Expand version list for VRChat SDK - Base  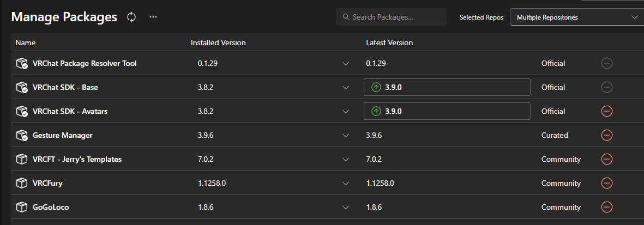tap(346, 87)
